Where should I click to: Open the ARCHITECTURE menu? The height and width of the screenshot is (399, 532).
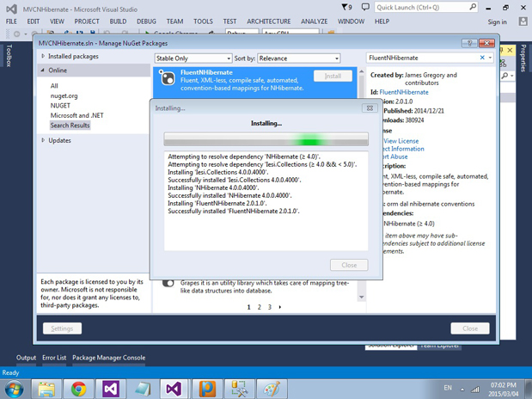pyautogui.click(x=269, y=21)
